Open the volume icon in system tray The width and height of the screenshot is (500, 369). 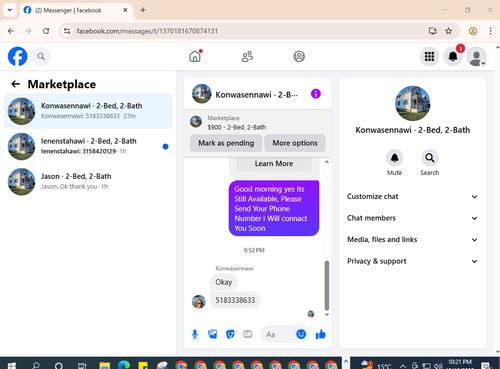438,366
